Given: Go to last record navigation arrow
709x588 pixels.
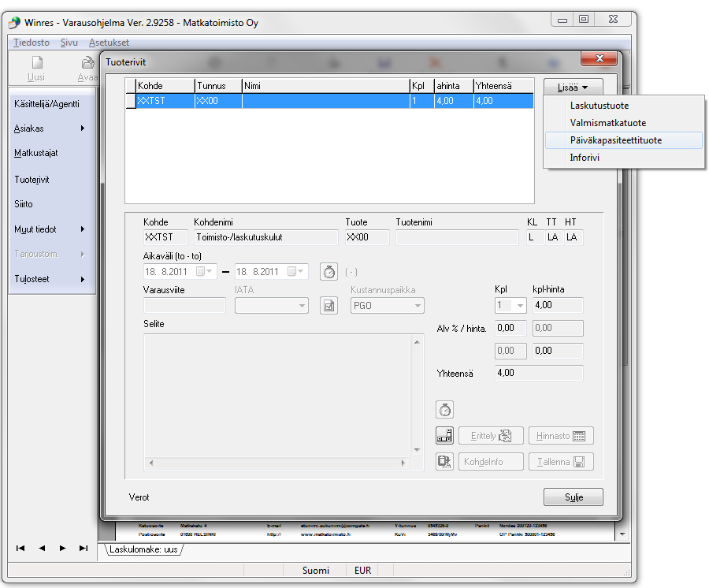Looking at the screenshot, I should coord(84,549).
